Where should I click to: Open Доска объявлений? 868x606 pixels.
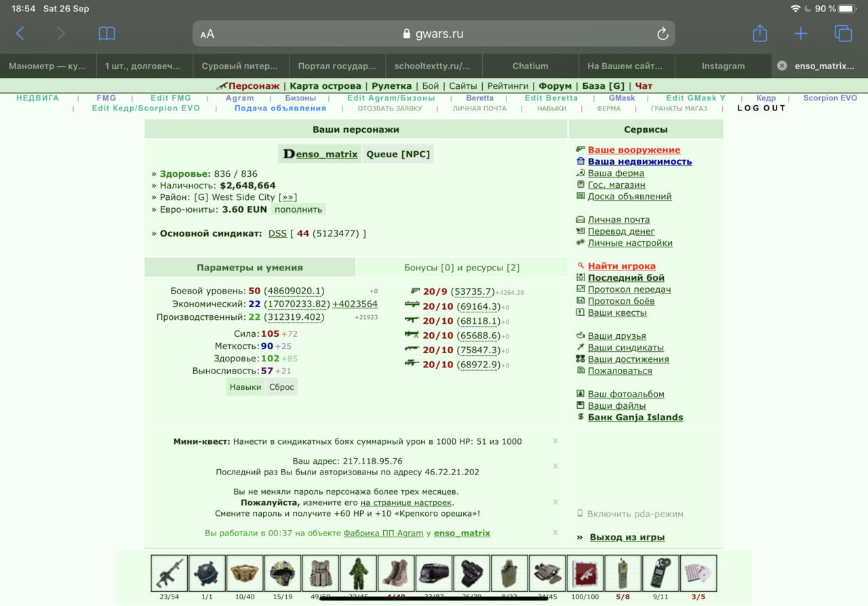pyautogui.click(x=630, y=196)
